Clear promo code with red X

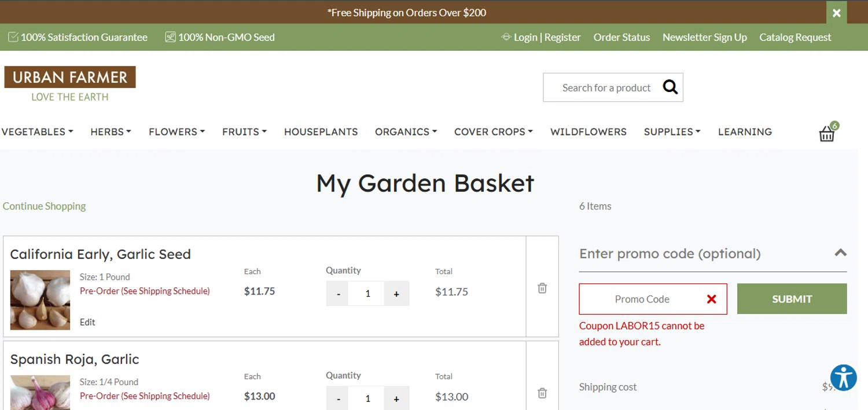pos(712,299)
